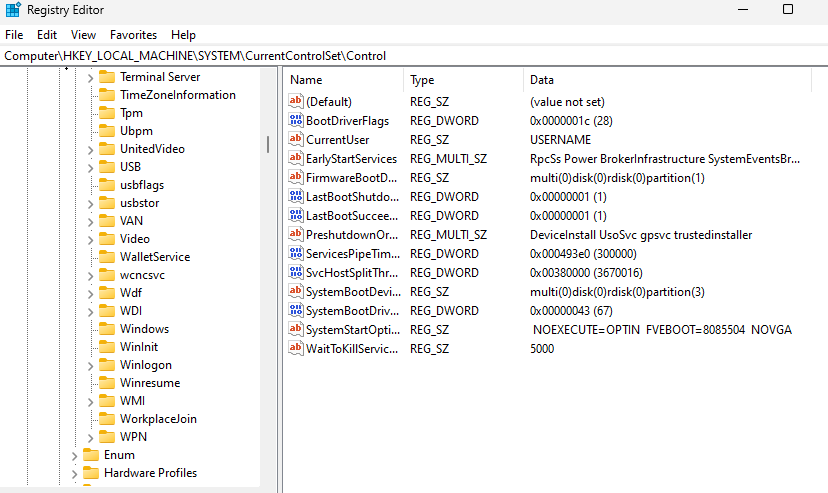Select the BootDriverFlags DWORD icon
828x493 pixels.
tap(296, 120)
